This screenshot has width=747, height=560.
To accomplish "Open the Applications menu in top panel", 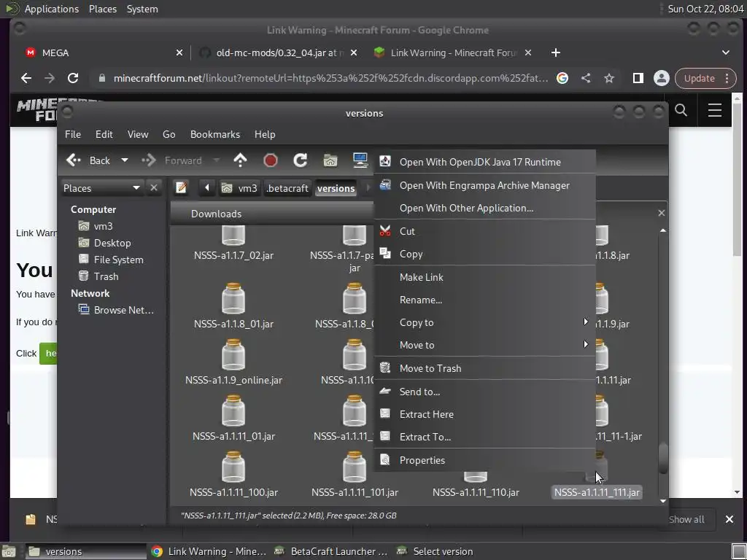I will [52, 9].
